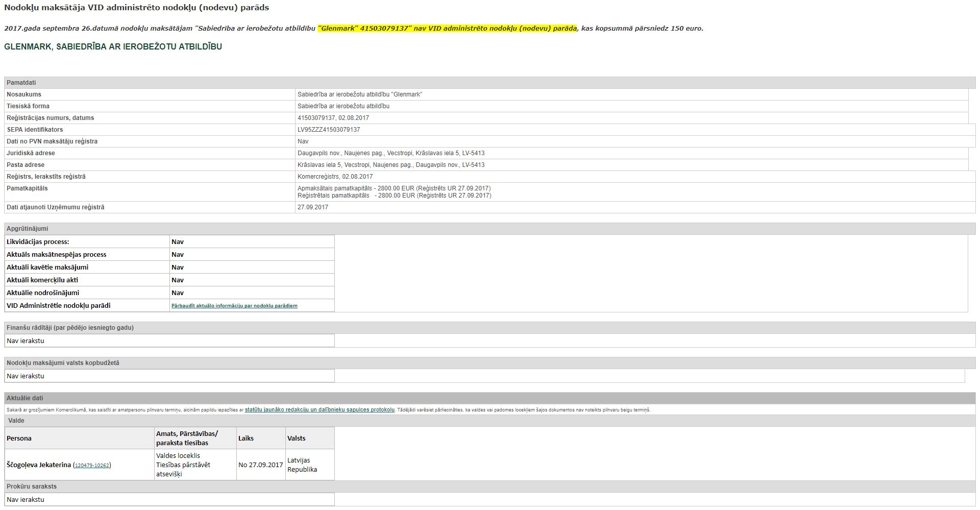Click the Prokūru saraksts header
This screenshot has height=510, width=980.
click(32, 487)
